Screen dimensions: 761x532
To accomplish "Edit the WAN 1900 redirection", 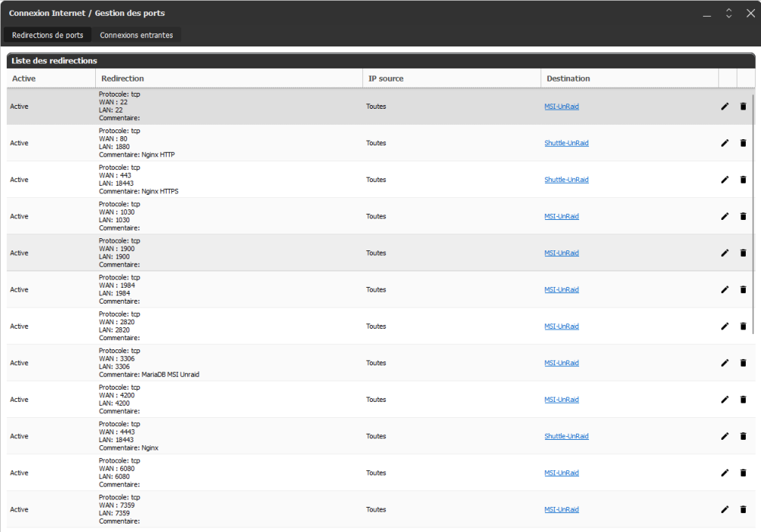I will [x=724, y=253].
